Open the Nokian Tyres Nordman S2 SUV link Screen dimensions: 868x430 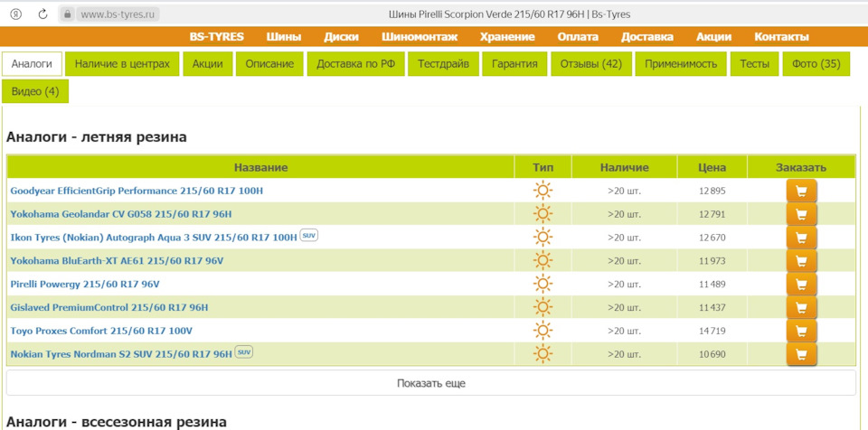121,354
